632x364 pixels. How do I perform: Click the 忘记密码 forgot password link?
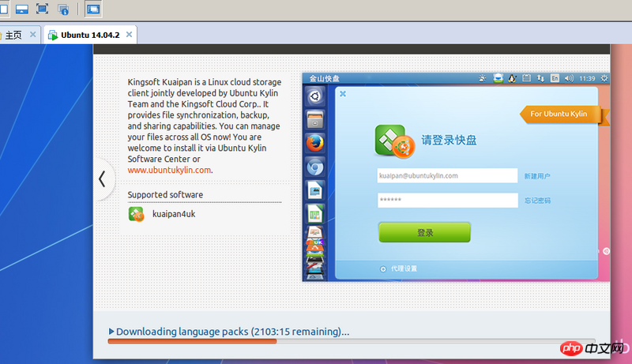coord(537,201)
